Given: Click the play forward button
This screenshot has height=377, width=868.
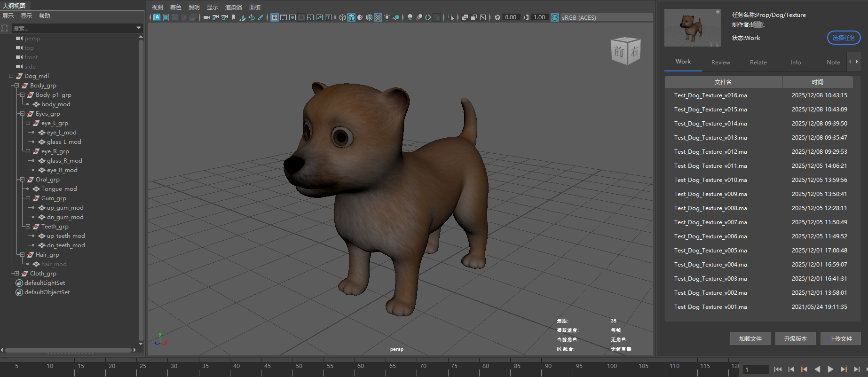Looking at the screenshot, I should tap(830, 369).
